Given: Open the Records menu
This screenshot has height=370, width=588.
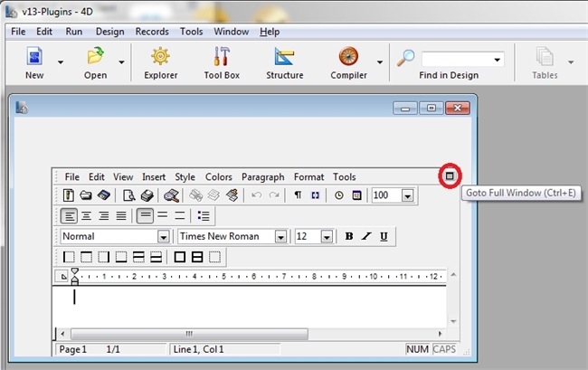Looking at the screenshot, I should [x=152, y=32].
